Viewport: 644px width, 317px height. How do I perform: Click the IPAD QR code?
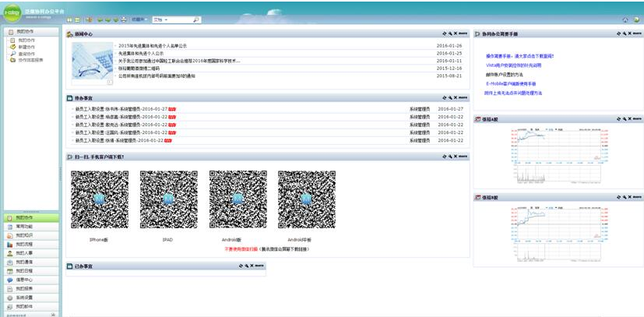point(168,199)
